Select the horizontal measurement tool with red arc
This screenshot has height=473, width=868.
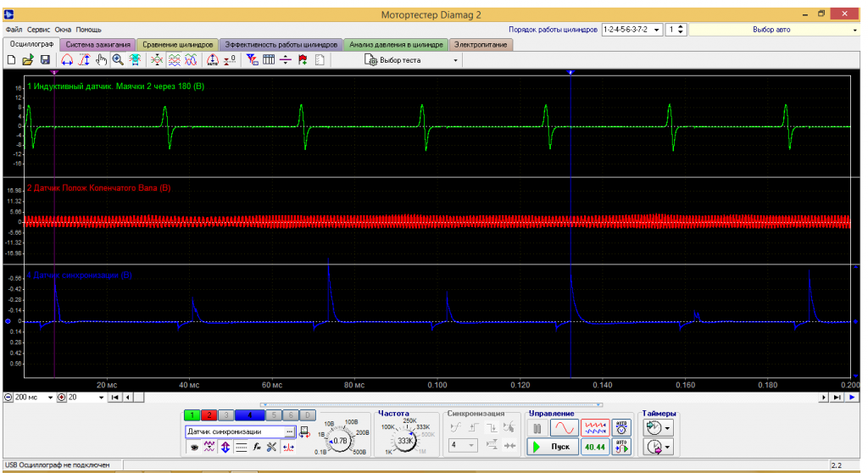pyautogui.click(x=67, y=60)
